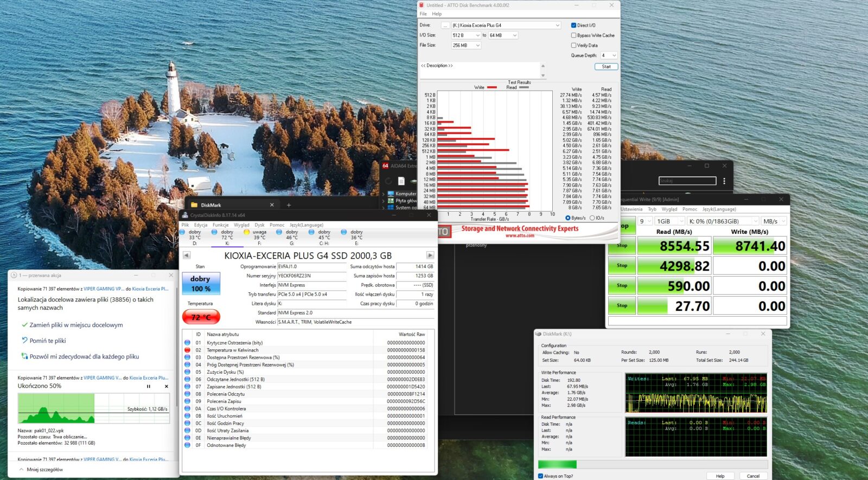
Task: Click the red 72 °C temperature indicator
Action: click(201, 317)
